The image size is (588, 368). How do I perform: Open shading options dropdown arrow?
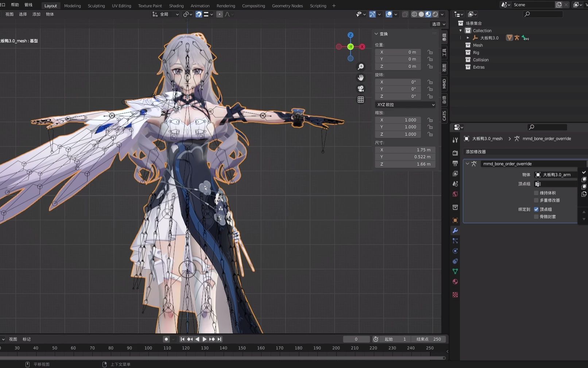pyautogui.click(x=442, y=14)
